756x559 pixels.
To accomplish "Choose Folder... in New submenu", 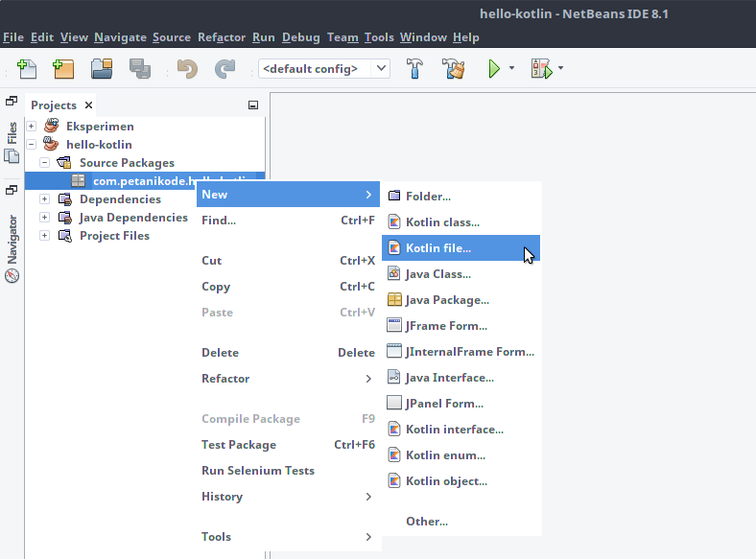I will pyautogui.click(x=461, y=197).
